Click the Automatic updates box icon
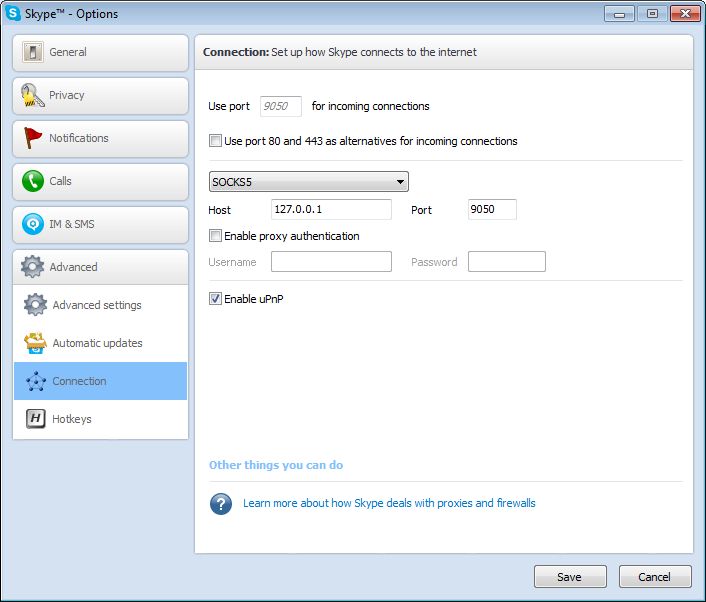 (36, 343)
